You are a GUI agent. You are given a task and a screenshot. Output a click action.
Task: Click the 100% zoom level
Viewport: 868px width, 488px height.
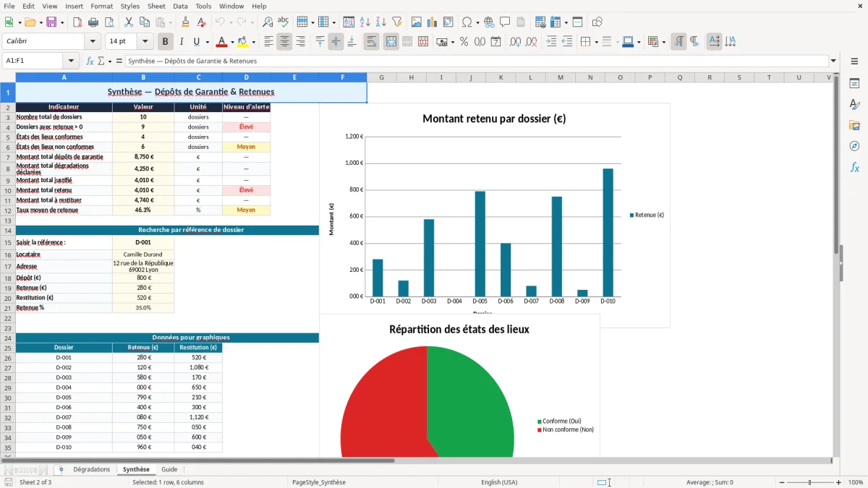tap(855, 482)
